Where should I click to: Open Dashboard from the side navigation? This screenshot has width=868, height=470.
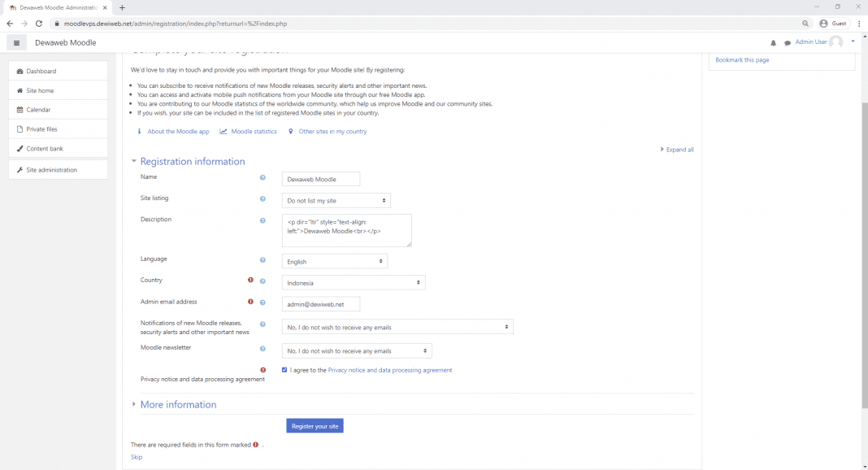59,71
